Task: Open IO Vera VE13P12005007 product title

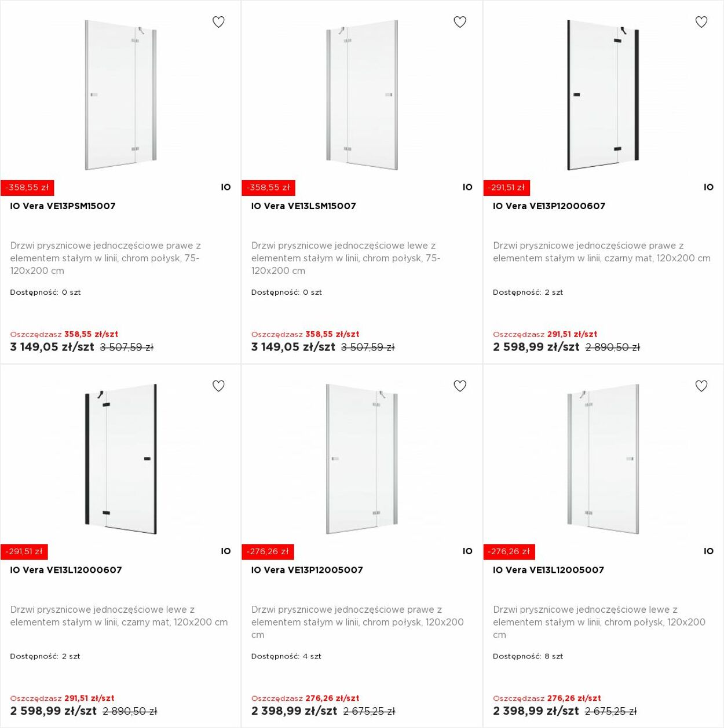Action: pyautogui.click(x=307, y=570)
